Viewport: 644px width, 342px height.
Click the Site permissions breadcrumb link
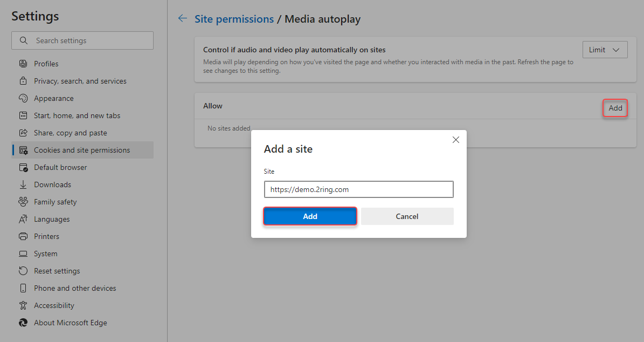click(x=234, y=18)
